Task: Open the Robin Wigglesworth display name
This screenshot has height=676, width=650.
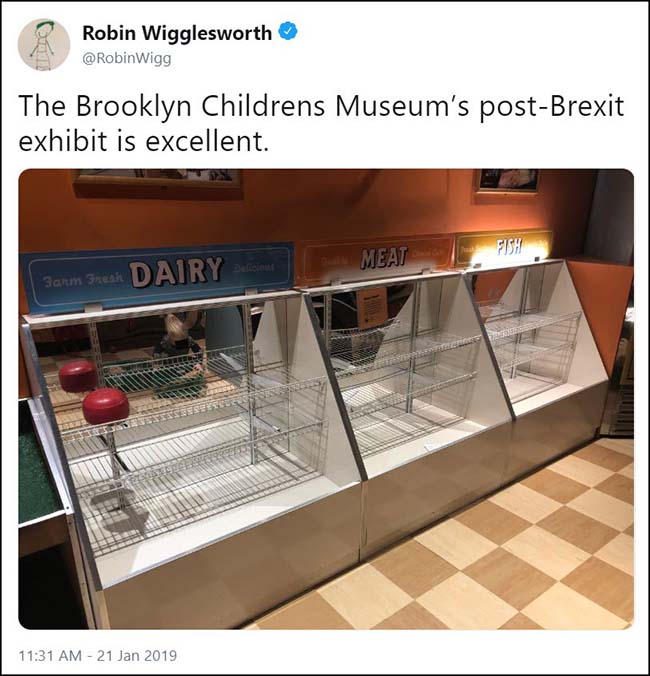Action: 177,33
